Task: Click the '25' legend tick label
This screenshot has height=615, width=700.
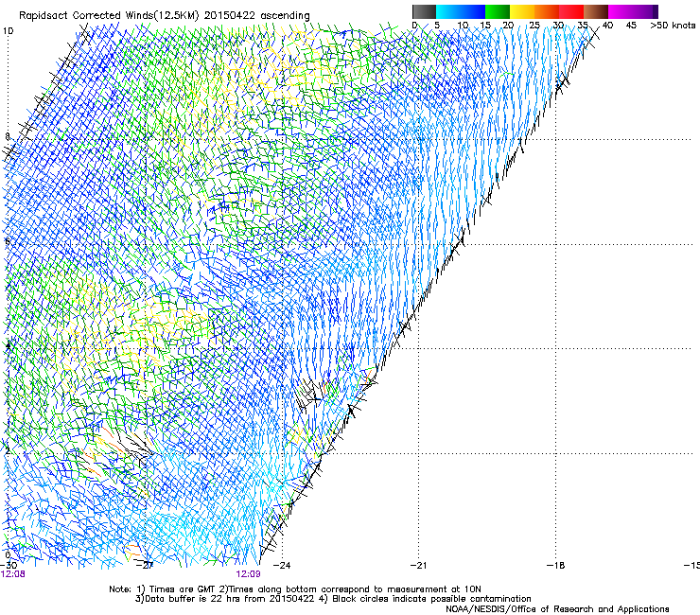Action: (x=534, y=26)
